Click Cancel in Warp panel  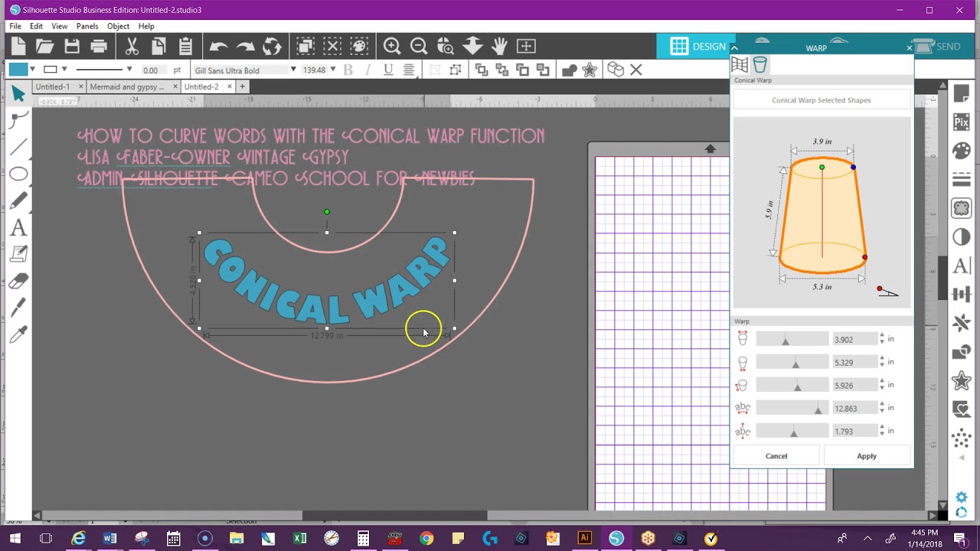[776, 456]
